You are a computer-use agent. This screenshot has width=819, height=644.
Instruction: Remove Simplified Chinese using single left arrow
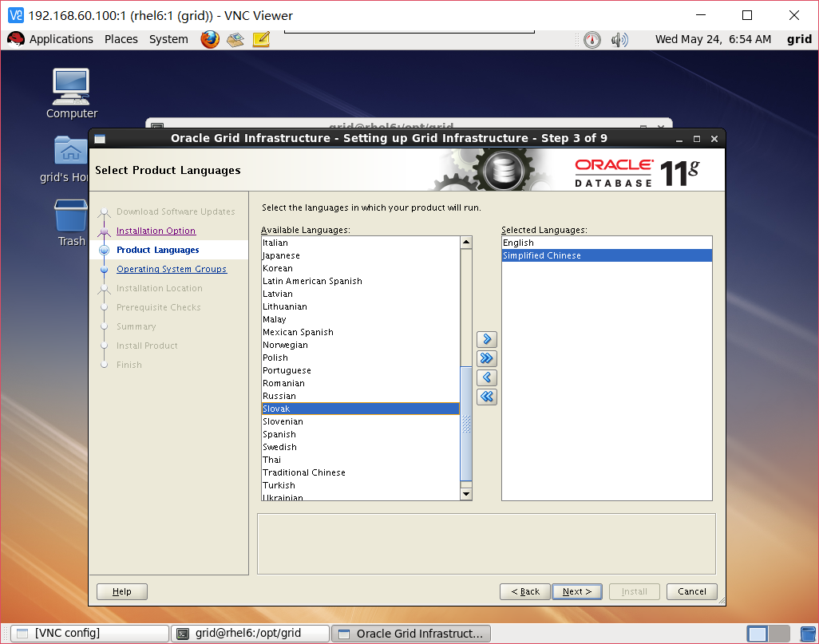coord(486,377)
